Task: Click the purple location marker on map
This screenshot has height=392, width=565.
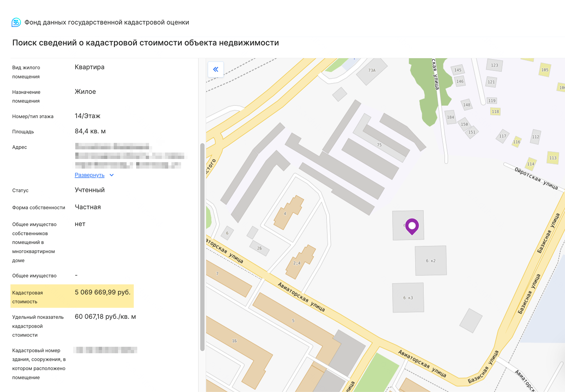Action: tap(412, 226)
